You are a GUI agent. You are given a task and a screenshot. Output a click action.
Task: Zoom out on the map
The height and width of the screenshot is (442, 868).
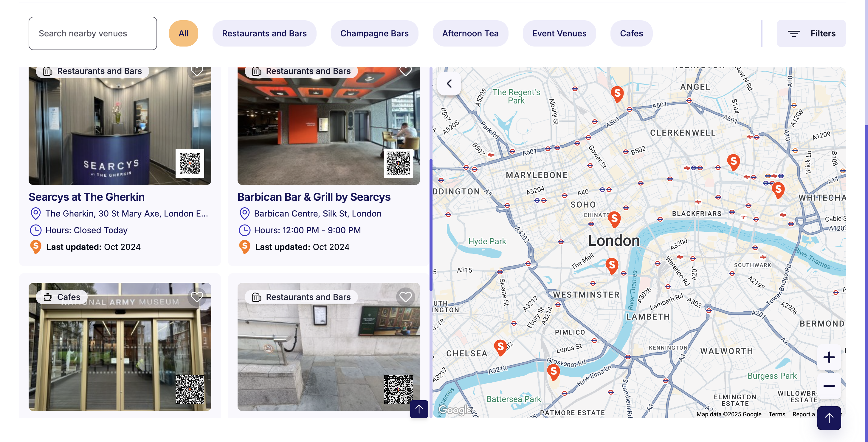click(x=829, y=386)
